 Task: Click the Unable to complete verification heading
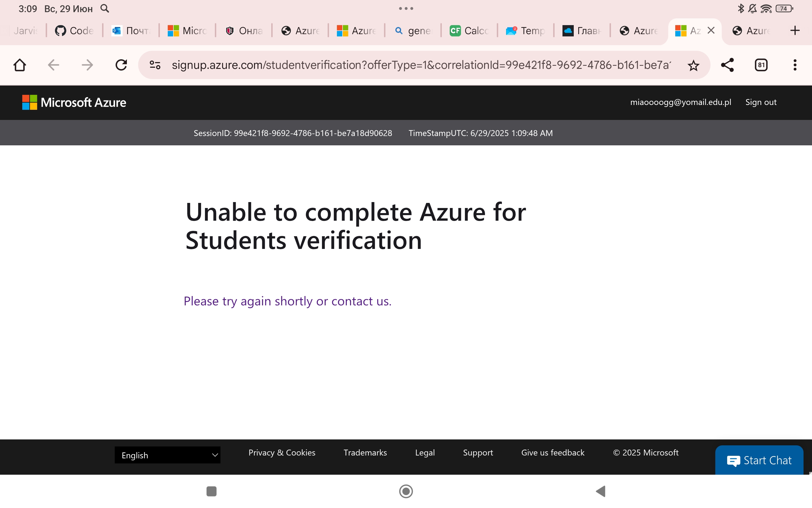[356, 226]
